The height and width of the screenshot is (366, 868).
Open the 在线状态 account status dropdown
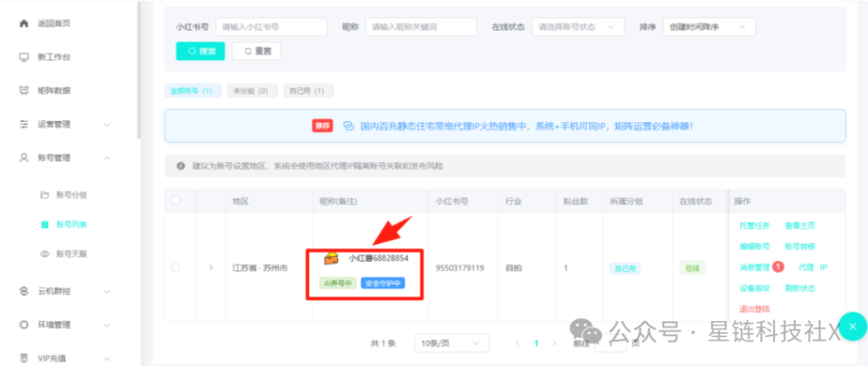click(x=578, y=26)
